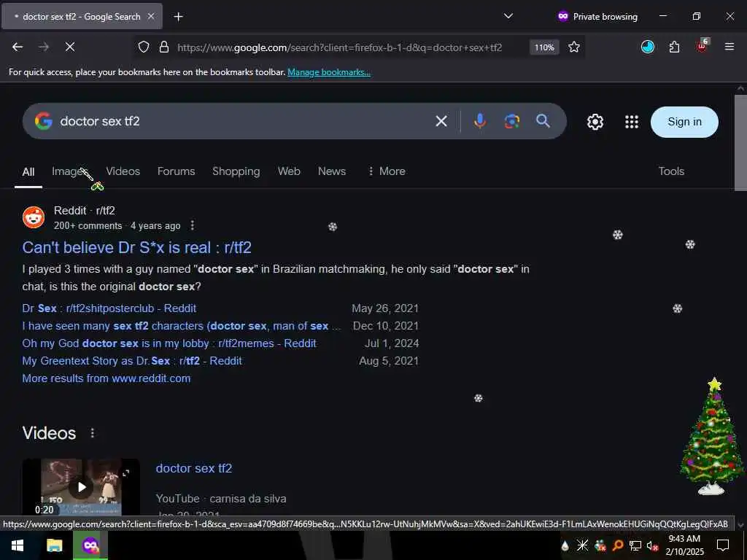This screenshot has width=747, height=560.
Task: Click the Reddit site icon
Action: 34,217
